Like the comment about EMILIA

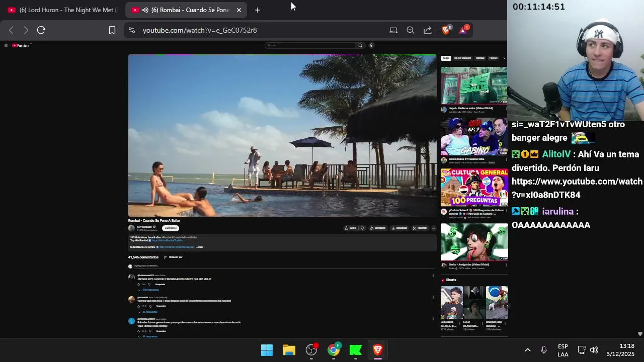[x=139, y=285]
